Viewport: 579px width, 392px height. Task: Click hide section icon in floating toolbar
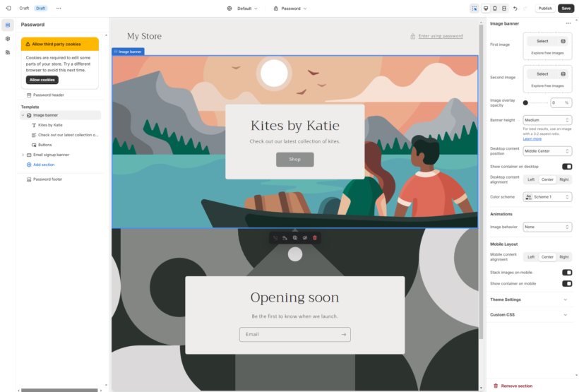point(305,238)
